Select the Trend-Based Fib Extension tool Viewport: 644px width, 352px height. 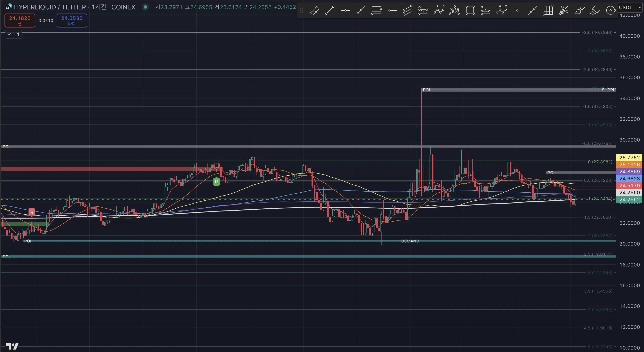point(423,10)
